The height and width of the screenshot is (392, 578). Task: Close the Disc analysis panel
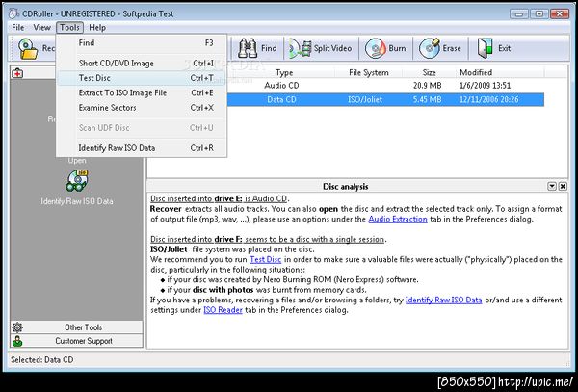(563, 187)
